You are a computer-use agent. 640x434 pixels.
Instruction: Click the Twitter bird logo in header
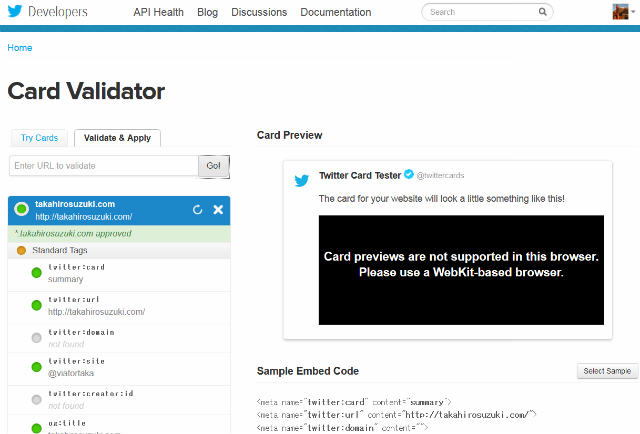[15, 11]
